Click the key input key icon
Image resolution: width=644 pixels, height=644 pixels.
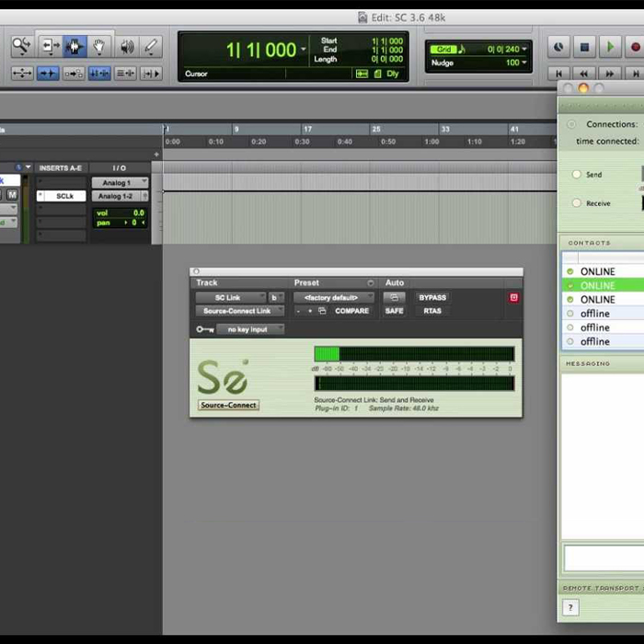(205, 329)
